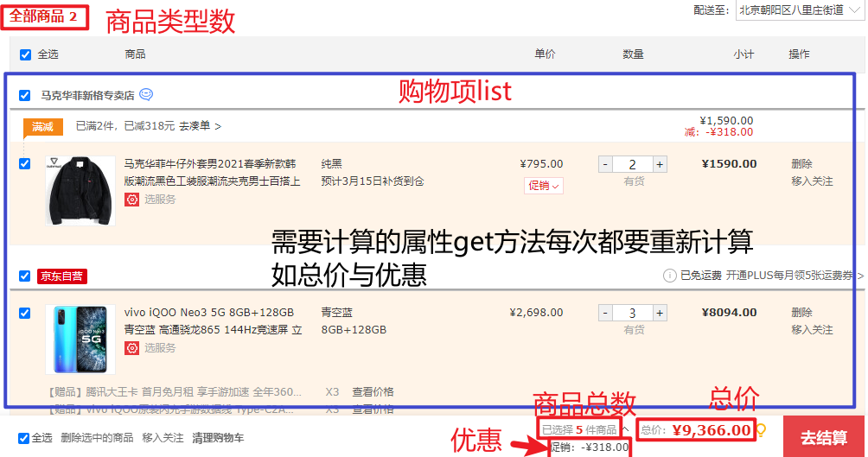This screenshot has width=868, height=457.
Task: Open vivo iQOO Neo3 5G product title
Action: pos(214,321)
